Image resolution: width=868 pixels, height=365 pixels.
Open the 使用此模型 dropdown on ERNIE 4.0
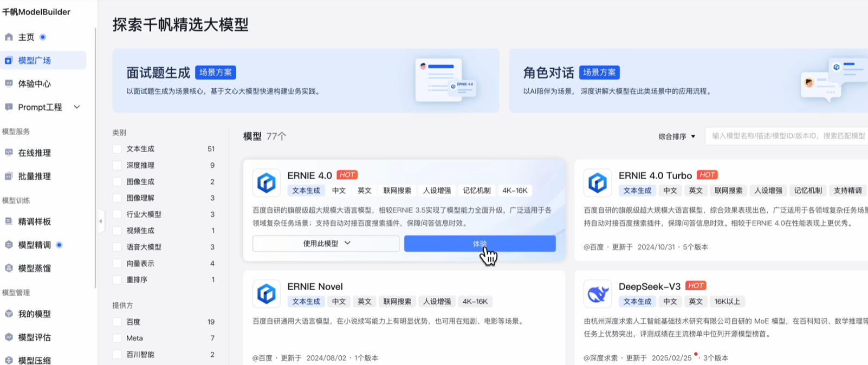(x=326, y=244)
